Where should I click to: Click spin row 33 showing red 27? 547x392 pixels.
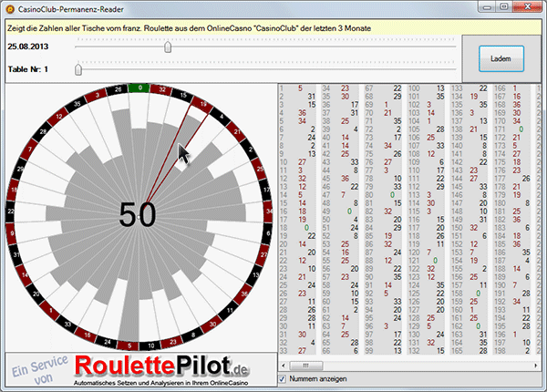pyautogui.click(x=297, y=350)
